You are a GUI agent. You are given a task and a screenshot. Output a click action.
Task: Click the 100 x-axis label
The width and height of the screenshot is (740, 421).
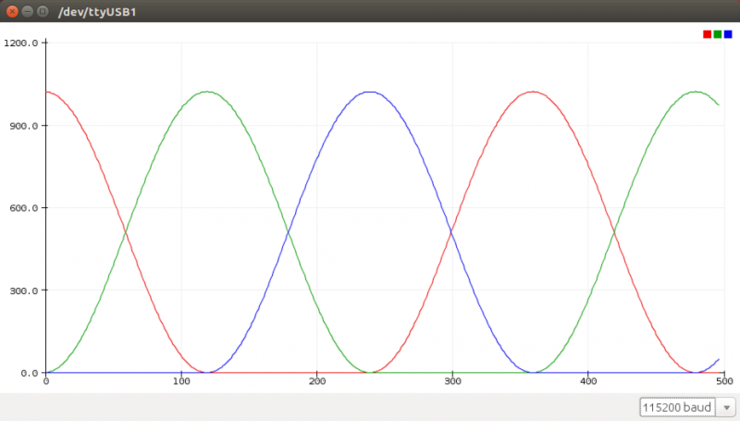[x=181, y=381]
